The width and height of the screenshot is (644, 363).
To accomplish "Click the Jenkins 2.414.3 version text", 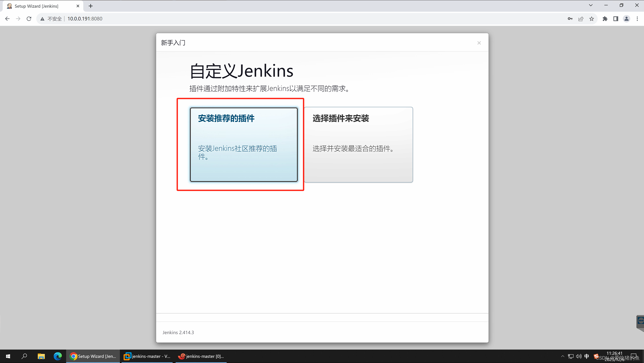I will coord(178,332).
